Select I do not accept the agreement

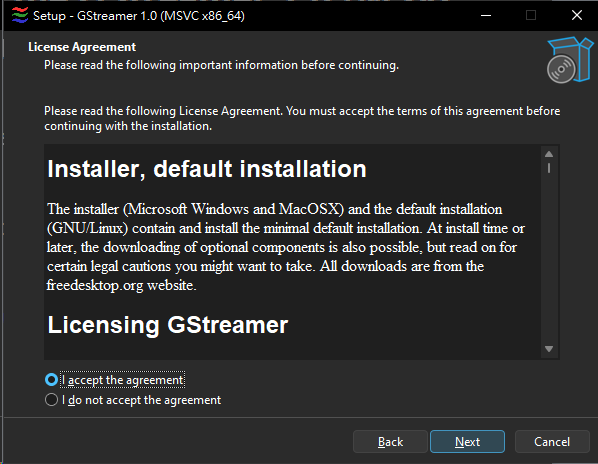[51, 400]
